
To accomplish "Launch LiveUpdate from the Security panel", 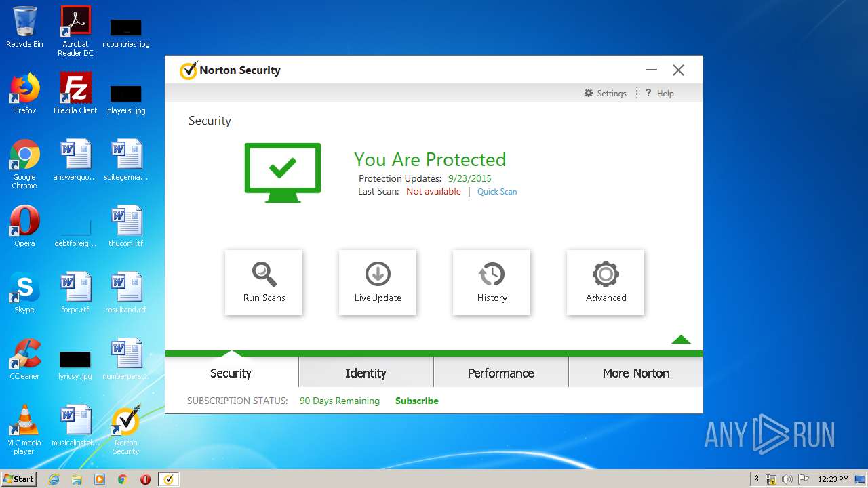I will [378, 283].
